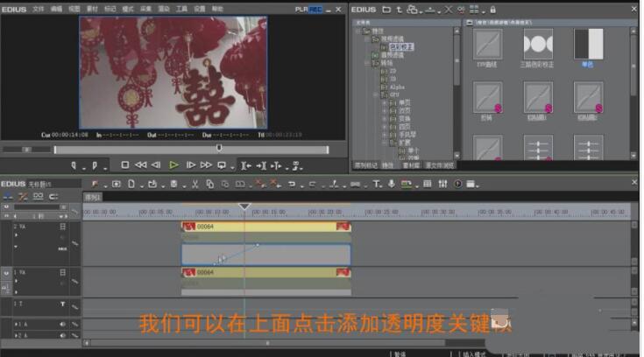Open the Voice Over microphone icon

coord(392,184)
